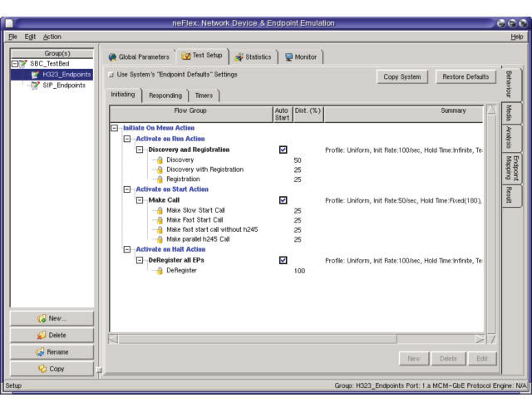Select the SIP_Endpoints tree item

[x=64, y=86]
